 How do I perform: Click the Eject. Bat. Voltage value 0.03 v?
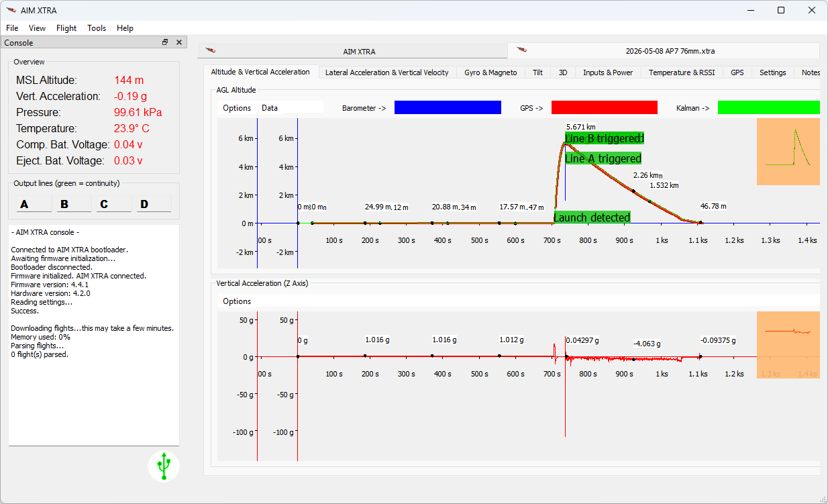pyautogui.click(x=128, y=161)
